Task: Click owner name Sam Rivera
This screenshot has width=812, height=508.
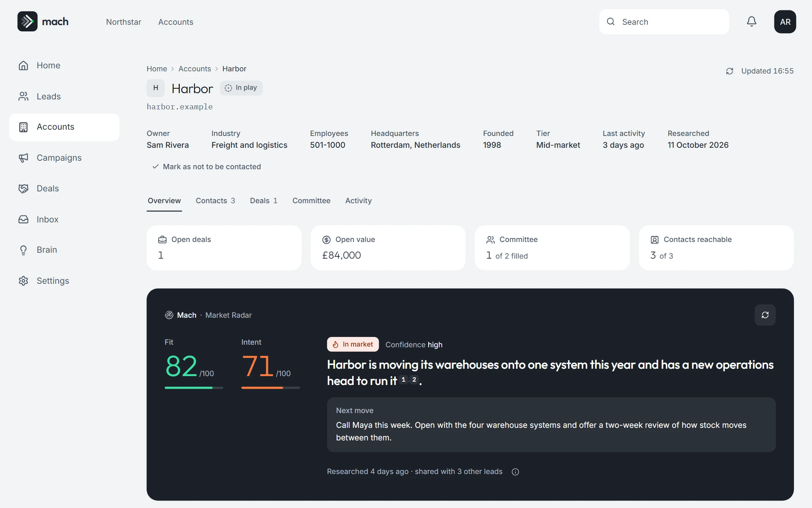Action: click(x=168, y=145)
